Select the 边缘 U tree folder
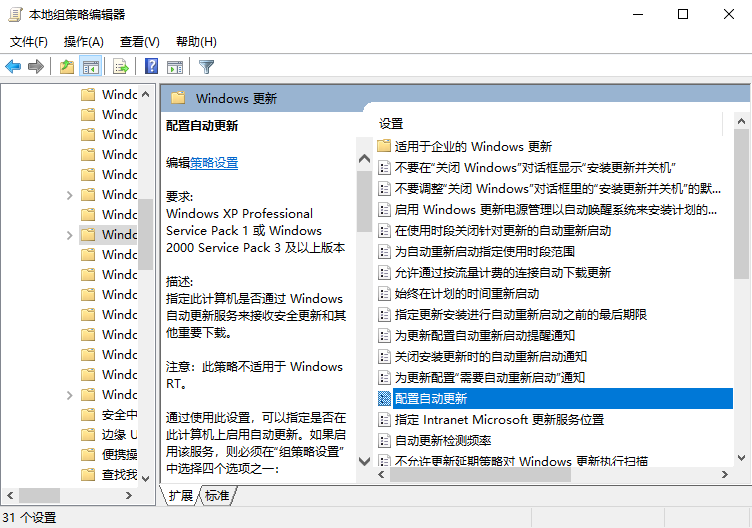Viewport: 752px width, 528px height. (119, 434)
